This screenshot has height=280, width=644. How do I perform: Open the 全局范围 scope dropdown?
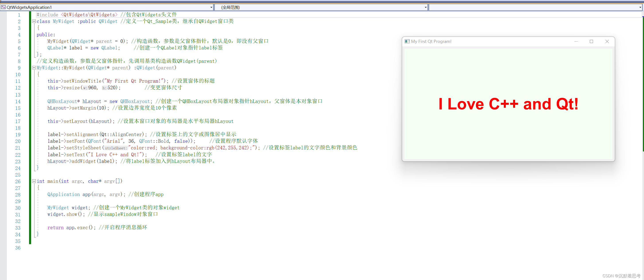pos(425,8)
